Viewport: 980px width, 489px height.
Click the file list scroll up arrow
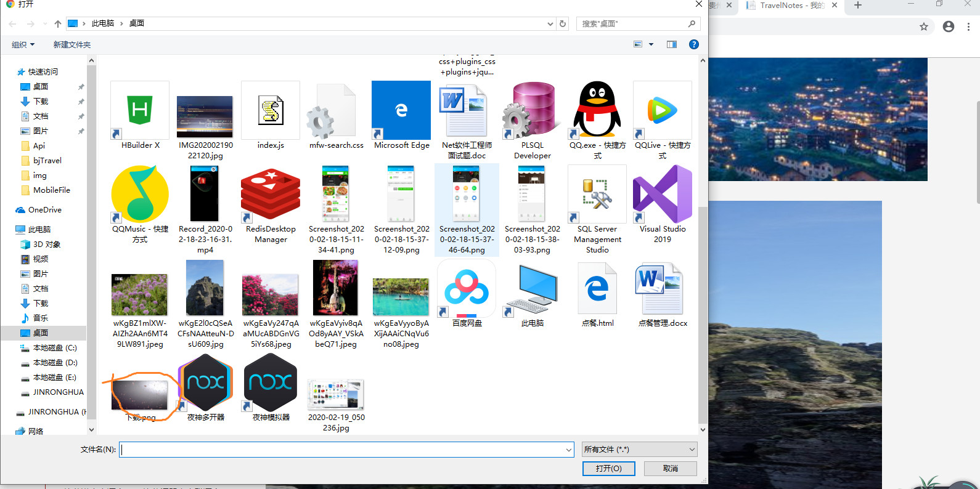click(x=703, y=60)
